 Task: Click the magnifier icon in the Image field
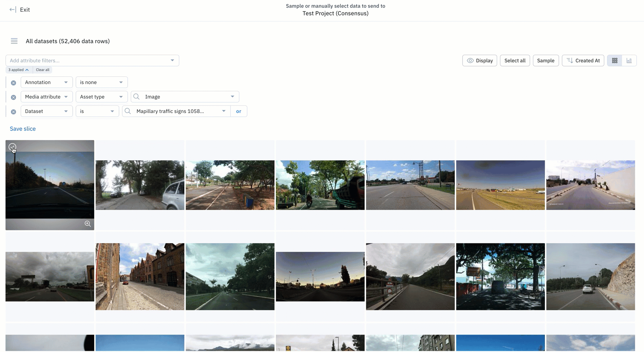(136, 97)
